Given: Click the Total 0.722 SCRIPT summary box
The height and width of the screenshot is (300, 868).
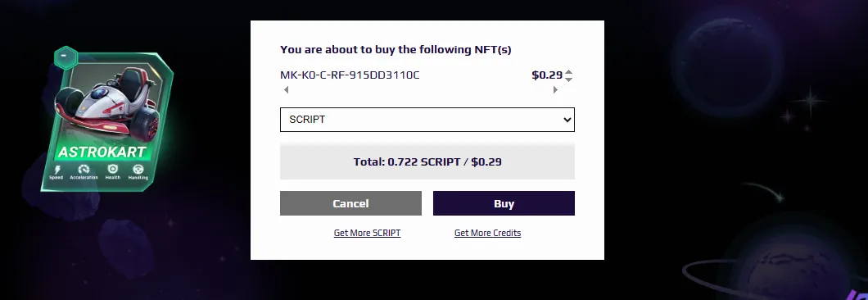Looking at the screenshot, I should tap(427, 162).
